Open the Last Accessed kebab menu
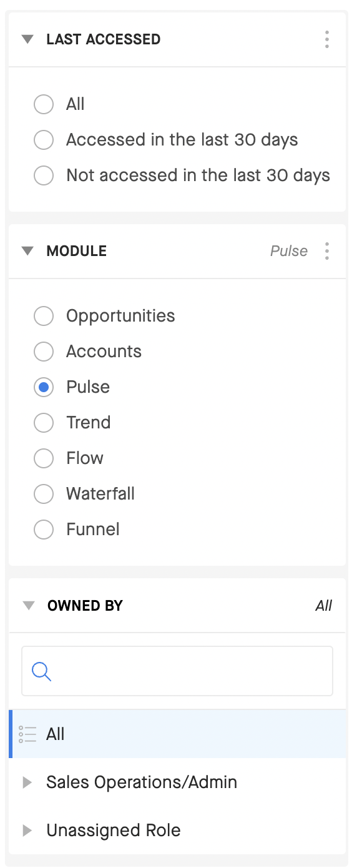The height and width of the screenshot is (868, 357). coord(327,39)
